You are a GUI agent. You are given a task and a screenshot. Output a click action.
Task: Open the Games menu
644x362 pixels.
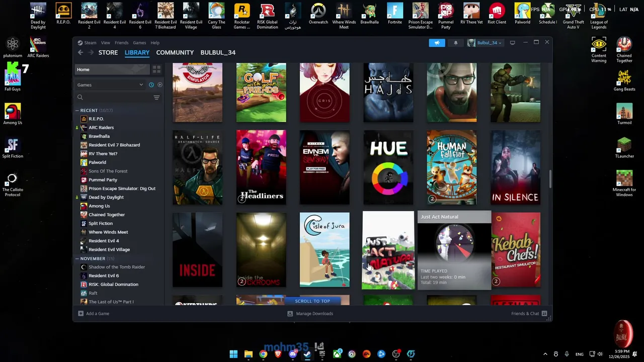(139, 43)
